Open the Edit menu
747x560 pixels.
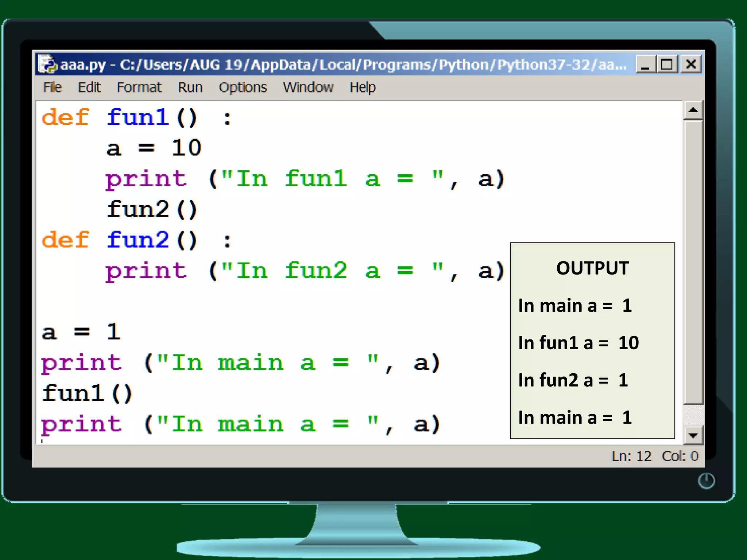(x=89, y=87)
